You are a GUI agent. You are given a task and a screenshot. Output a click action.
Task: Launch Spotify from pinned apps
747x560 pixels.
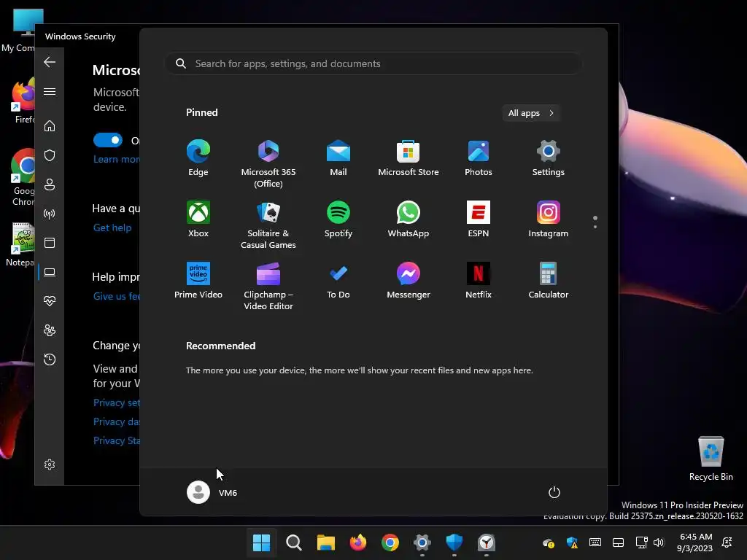(338, 219)
